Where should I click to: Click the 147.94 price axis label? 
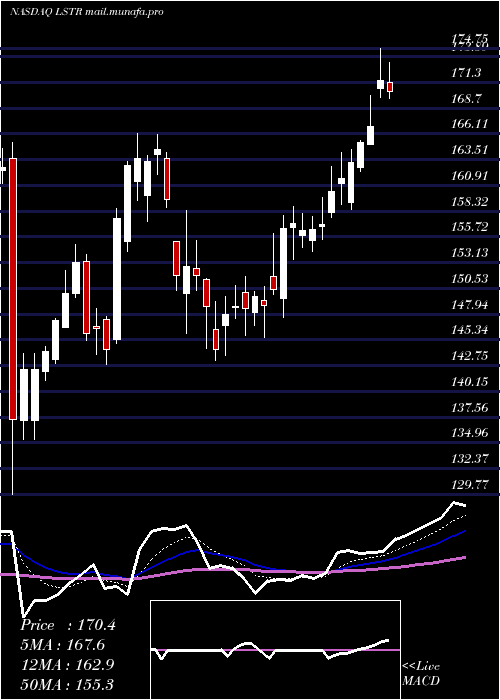(469, 304)
